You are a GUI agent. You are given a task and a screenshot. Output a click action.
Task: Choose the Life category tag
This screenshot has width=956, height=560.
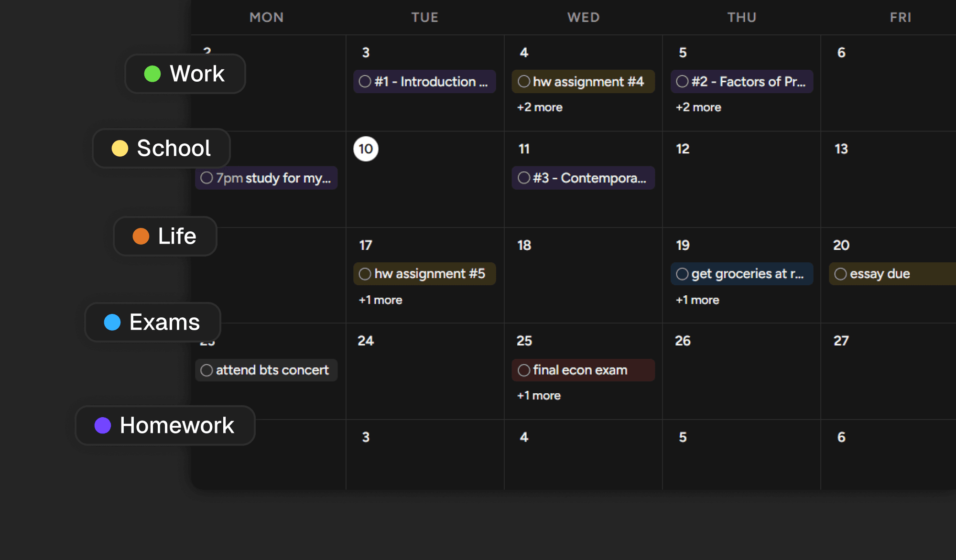(x=165, y=236)
